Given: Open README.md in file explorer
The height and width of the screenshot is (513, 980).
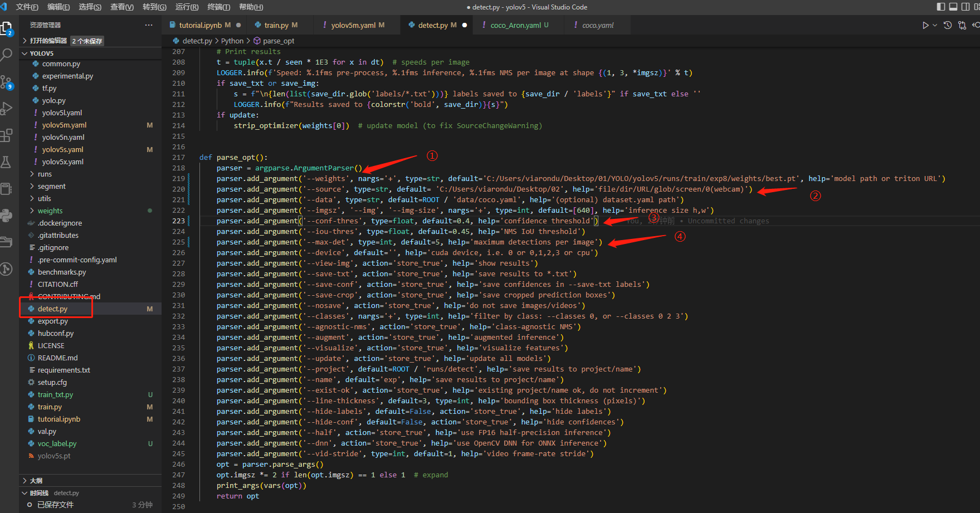Looking at the screenshot, I should coord(57,358).
